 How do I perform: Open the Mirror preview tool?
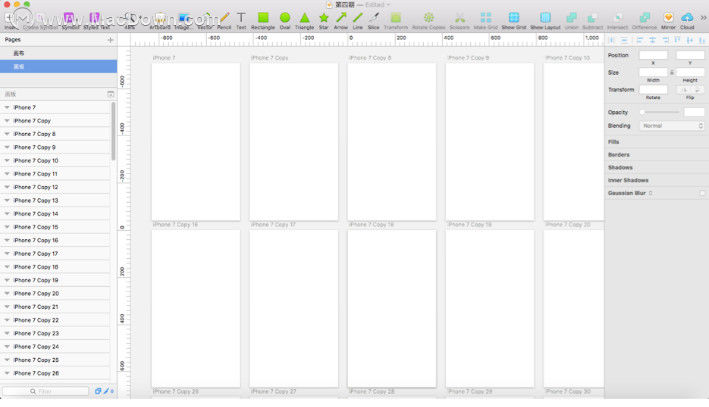pyautogui.click(x=668, y=20)
